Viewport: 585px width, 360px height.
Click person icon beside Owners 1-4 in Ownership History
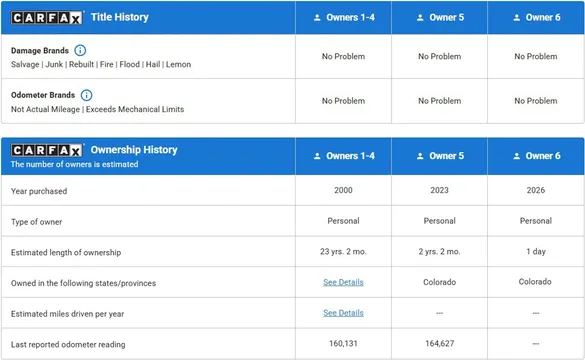click(x=317, y=156)
